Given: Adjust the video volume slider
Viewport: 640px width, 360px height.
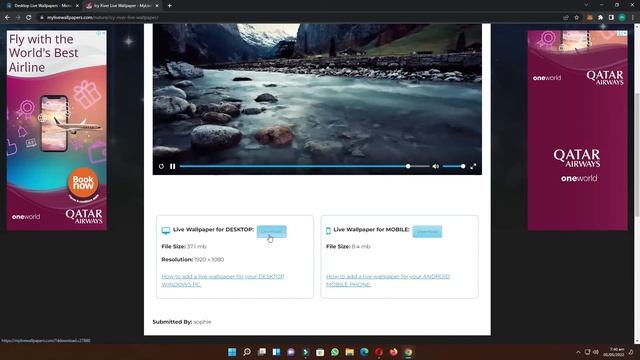Looking at the screenshot, I should click(453, 167).
